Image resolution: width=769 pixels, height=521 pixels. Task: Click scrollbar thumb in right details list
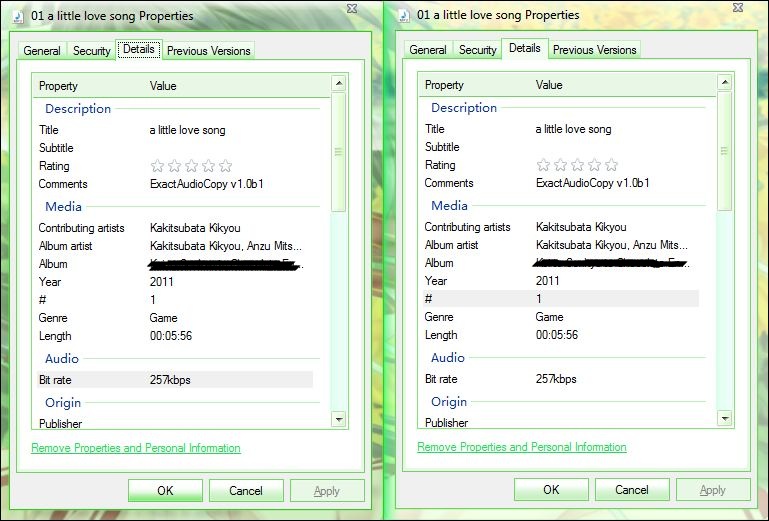[725, 151]
